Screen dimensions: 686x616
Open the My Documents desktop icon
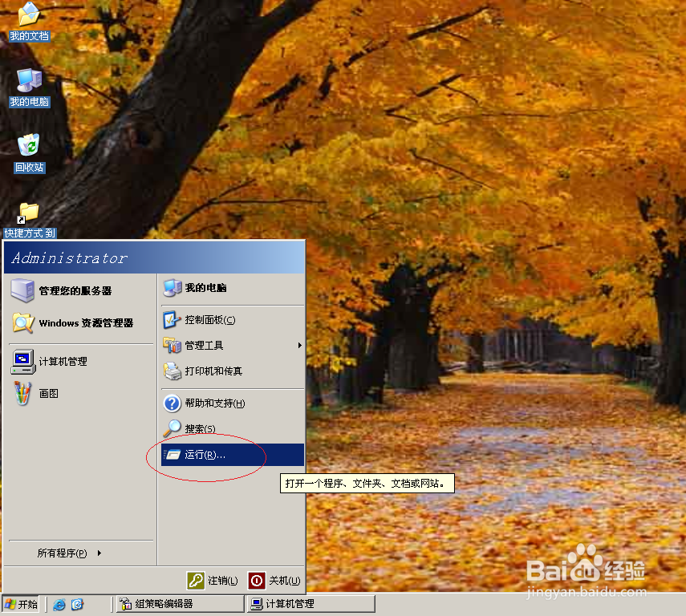[x=29, y=22]
